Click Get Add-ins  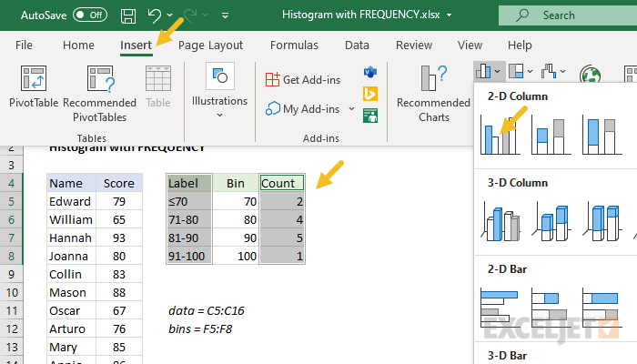(x=303, y=80)
